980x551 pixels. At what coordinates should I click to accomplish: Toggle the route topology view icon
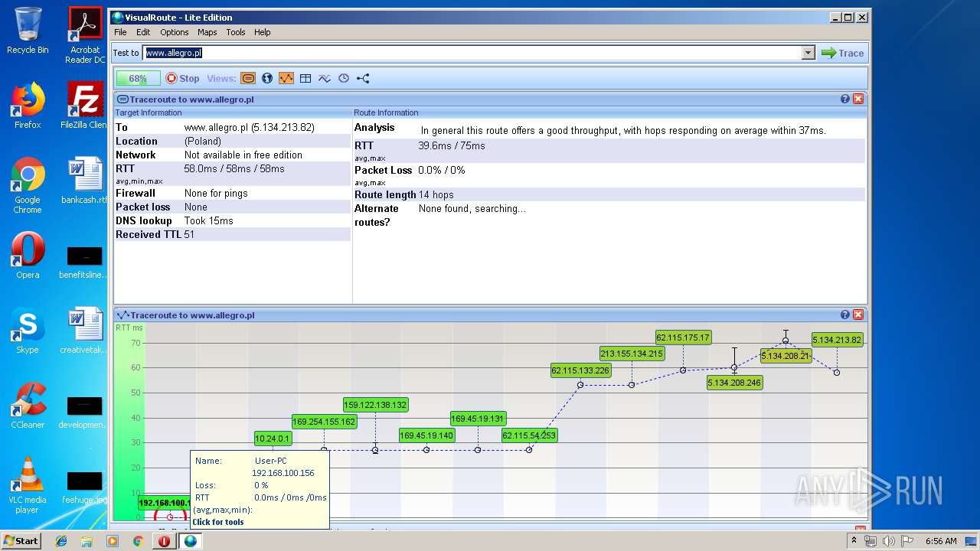click(363, 78)
